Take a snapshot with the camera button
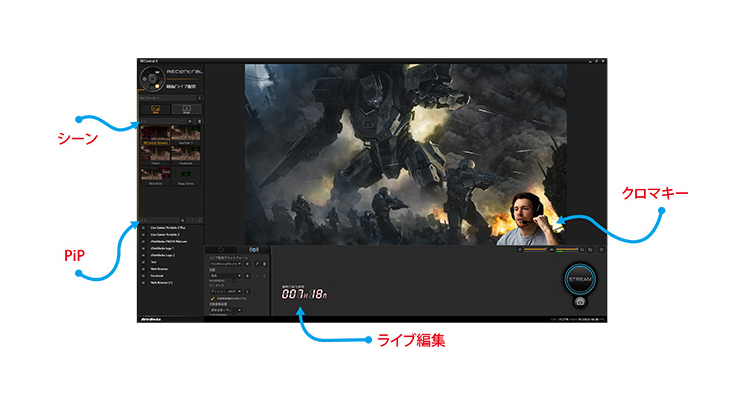 580,302
